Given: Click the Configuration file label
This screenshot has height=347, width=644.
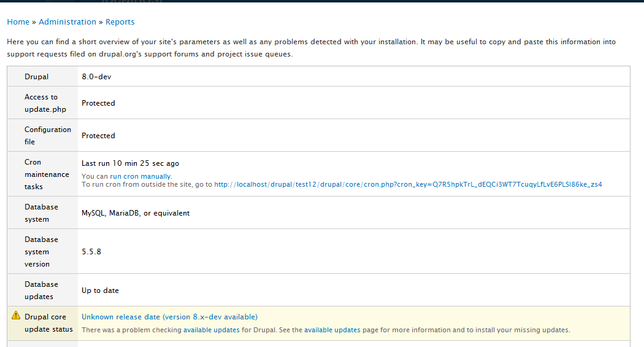Looking at the screenshot, I should [x=48, y=136].
